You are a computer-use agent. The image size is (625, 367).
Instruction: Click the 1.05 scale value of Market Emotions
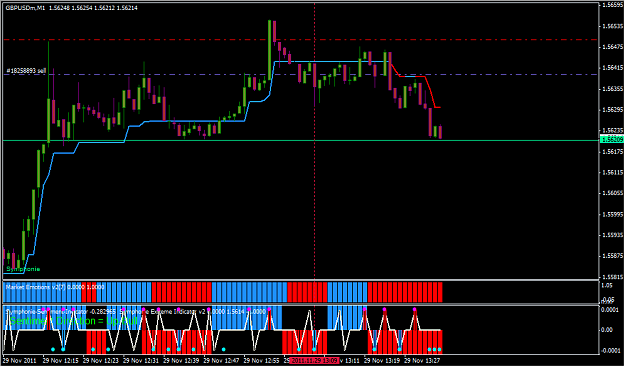(608, 285)
